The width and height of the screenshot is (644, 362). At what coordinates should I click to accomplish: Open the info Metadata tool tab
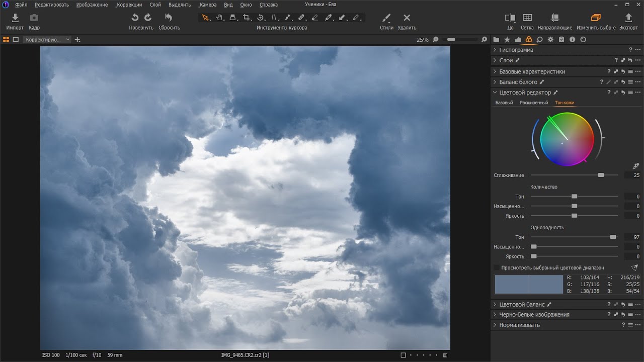point(573,39)
